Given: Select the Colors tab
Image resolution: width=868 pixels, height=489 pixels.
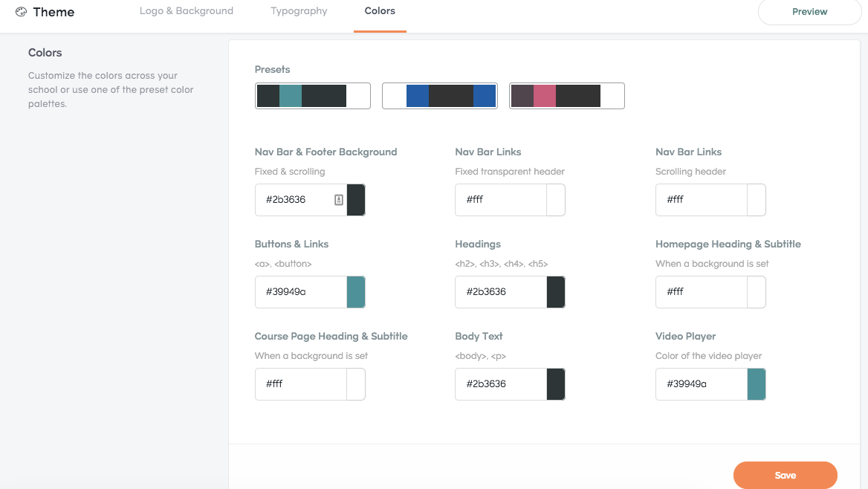Looking at the screenshot, I should [380, 11].
